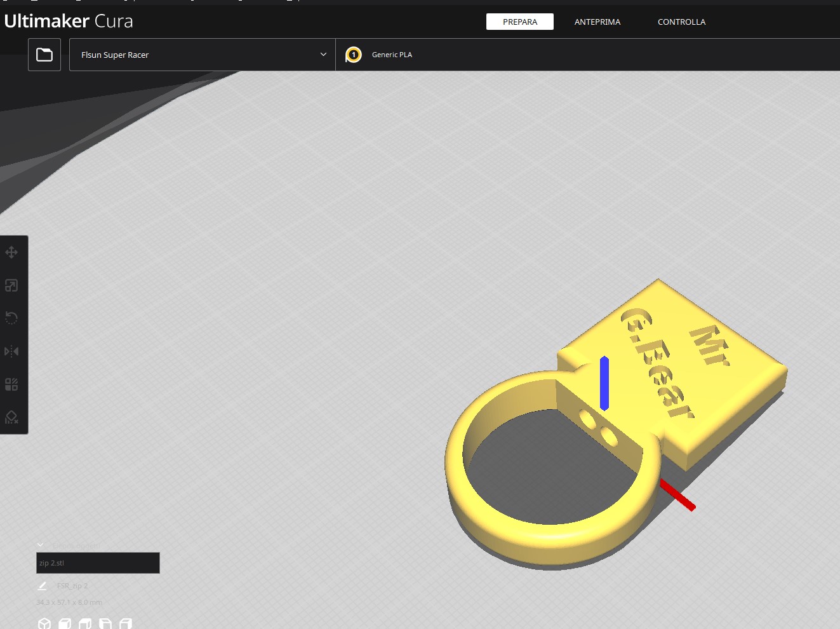This screenshot has height=629, width=840.
Task: Click the pencil icon to rename job
Action: [x=42, y=586]
